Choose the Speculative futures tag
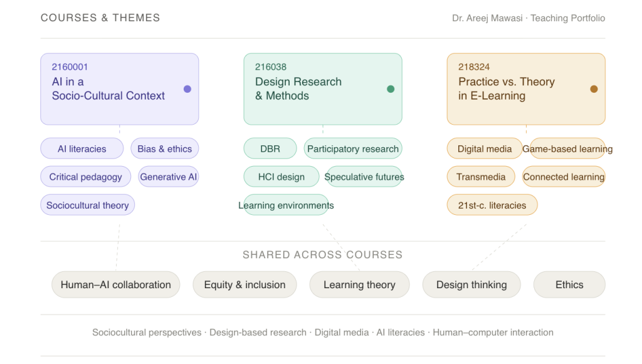This screenshot has width=642, height=364. coord(364,177)
